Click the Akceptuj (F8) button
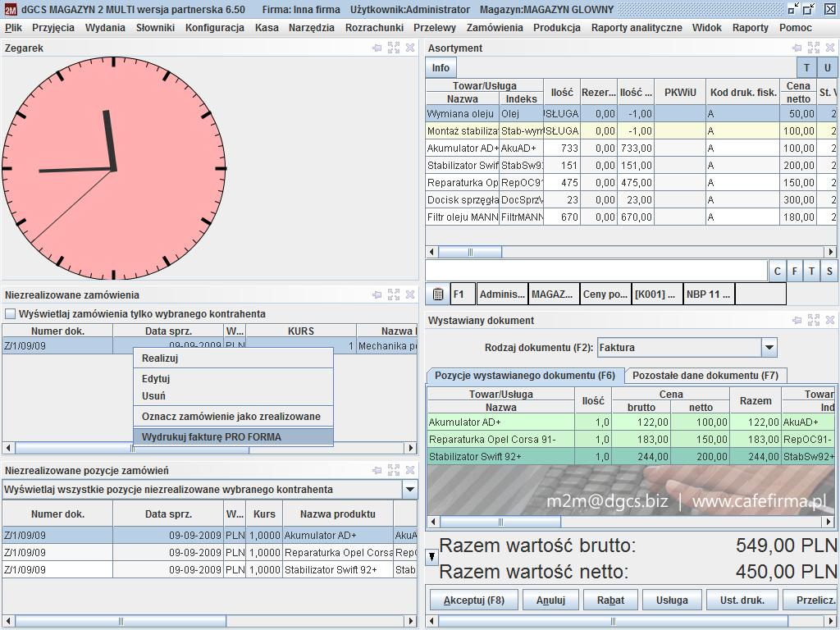Image resolution: width=840 pixels, height=630 pixels. coord(474,600)
